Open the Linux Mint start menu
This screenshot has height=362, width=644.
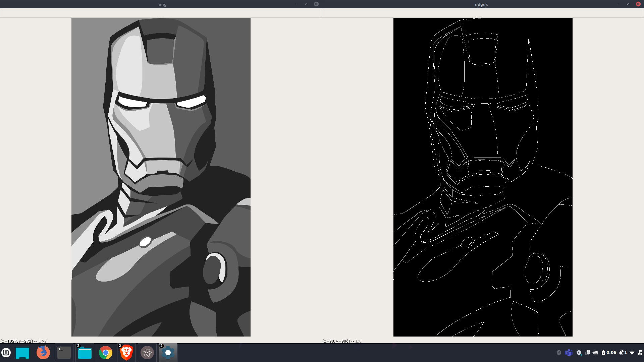6,353
